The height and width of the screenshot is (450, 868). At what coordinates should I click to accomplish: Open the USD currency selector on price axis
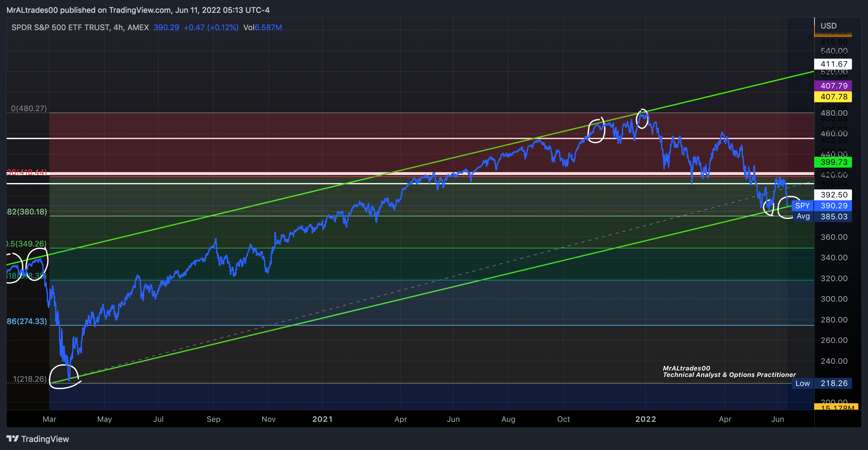point(828,26)
